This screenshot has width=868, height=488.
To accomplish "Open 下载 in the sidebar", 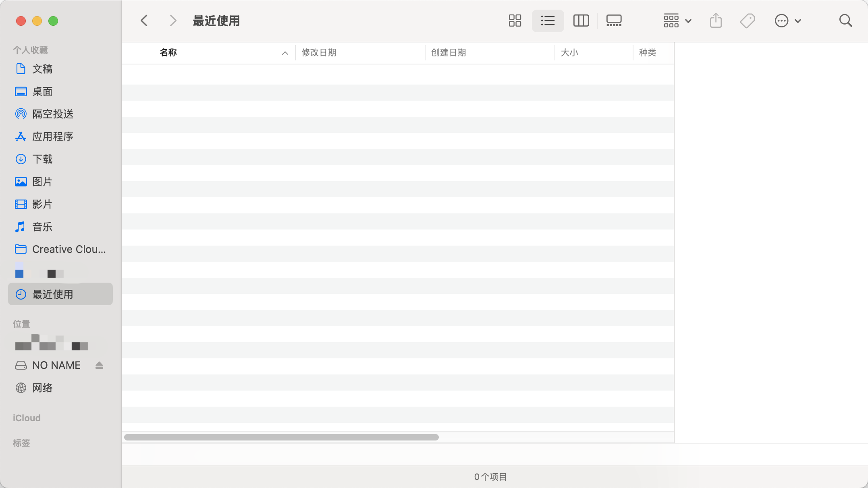I will [x=42, y=159].
